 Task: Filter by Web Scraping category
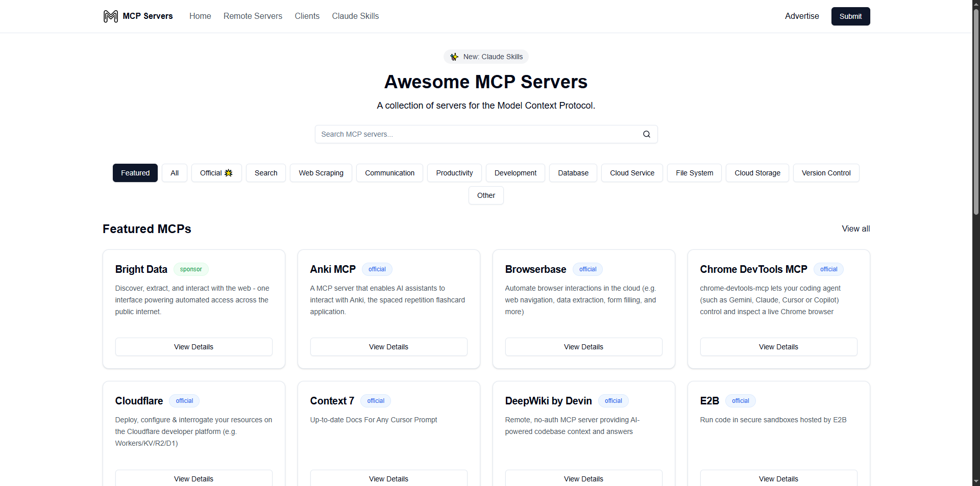point(321,173)
